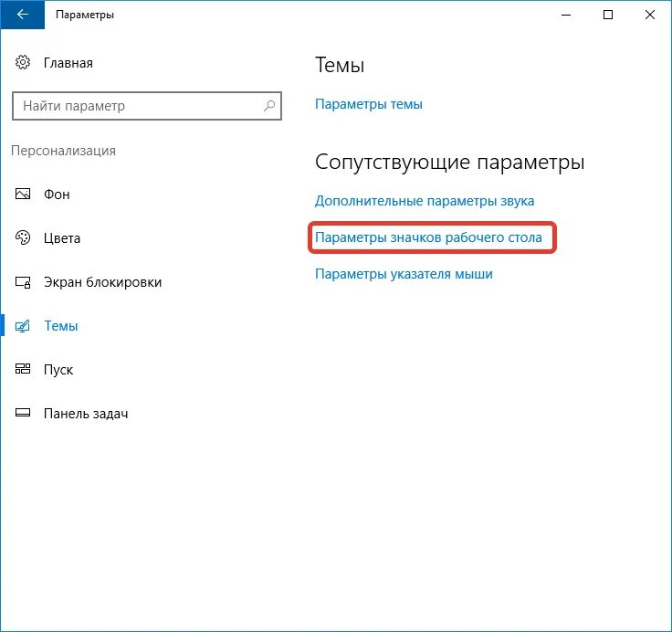The width and height of the screenshot is (672, 632).
Task: Click the search magnifier icon
Action: [269, 105]
